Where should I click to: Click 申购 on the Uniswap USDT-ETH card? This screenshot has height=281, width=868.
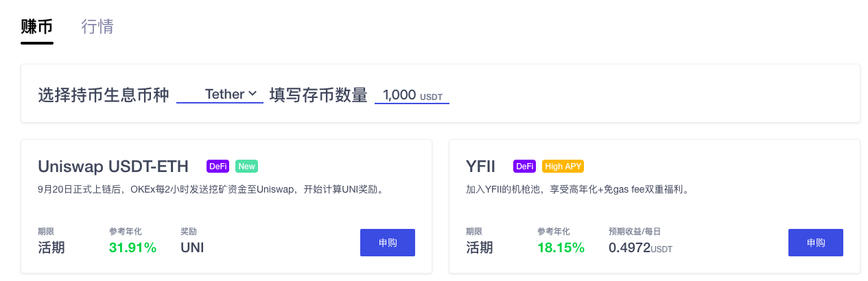pyautogui.click(x=388, y=243)
